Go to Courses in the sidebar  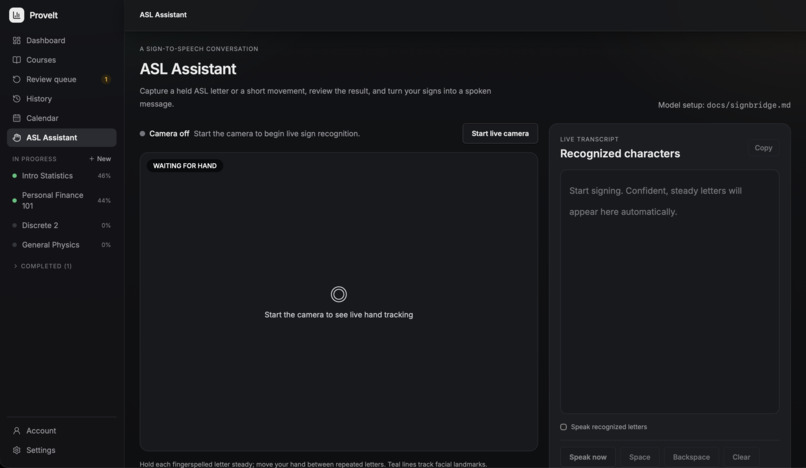point(62,60)
